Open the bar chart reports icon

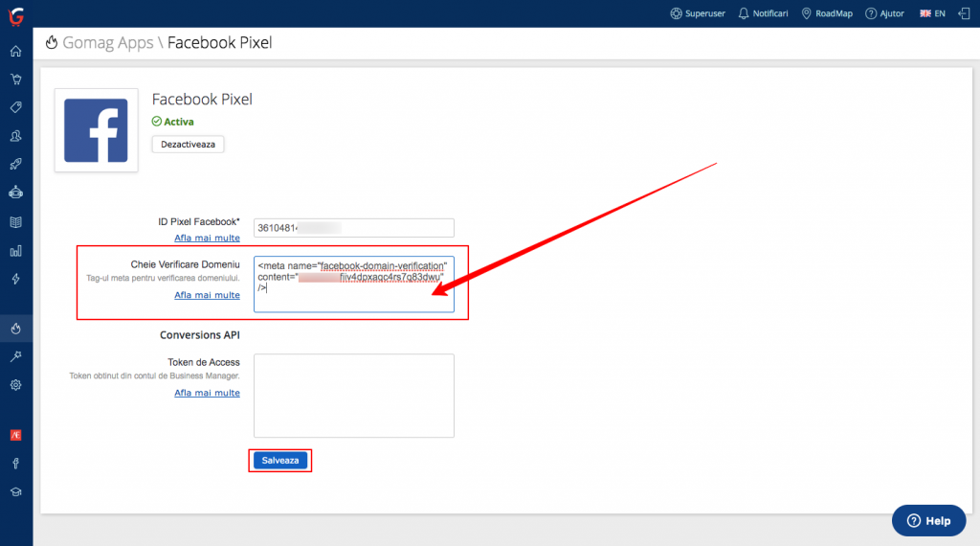point(16,251)
